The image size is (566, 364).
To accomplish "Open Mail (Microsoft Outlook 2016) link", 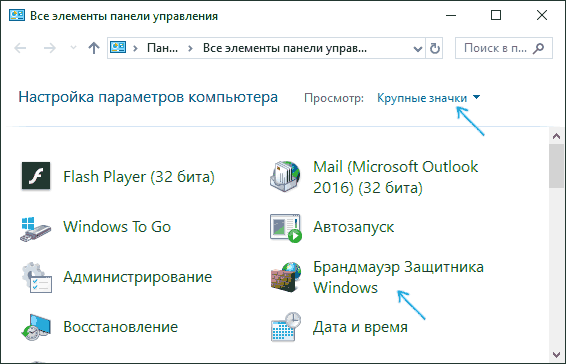I will tap(396, 177).
